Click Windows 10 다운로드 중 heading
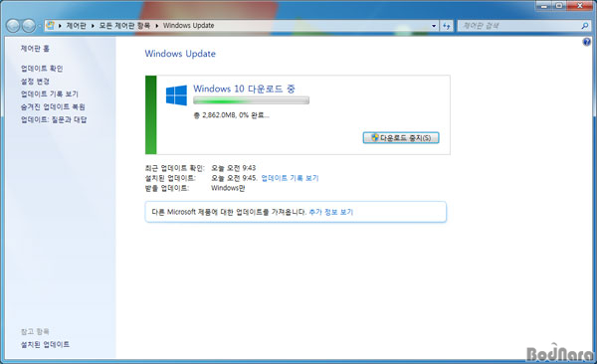 [x=244, y=89]
